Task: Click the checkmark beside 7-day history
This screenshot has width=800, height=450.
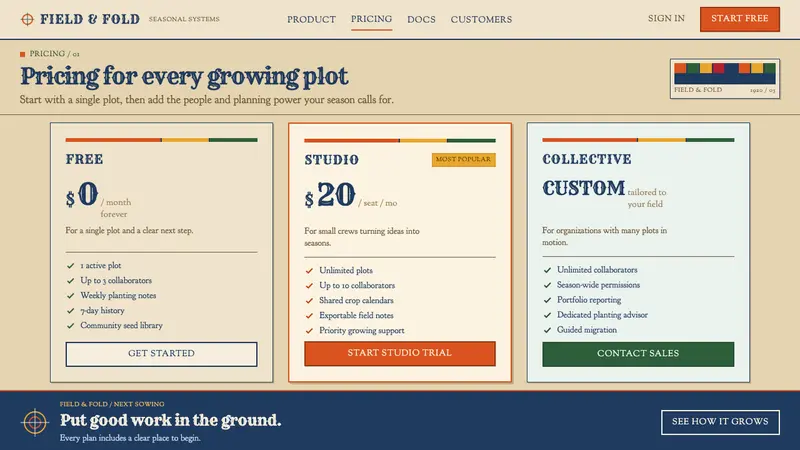Action: coord(70,310)
